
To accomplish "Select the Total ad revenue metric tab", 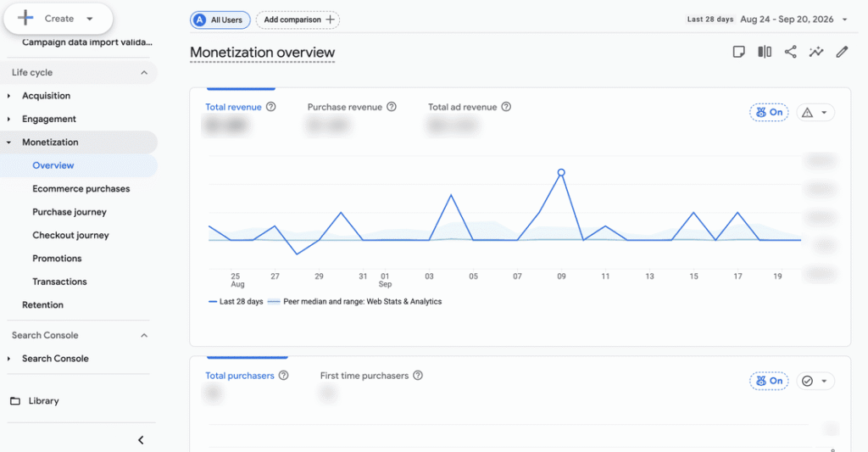I will [462, 107].
